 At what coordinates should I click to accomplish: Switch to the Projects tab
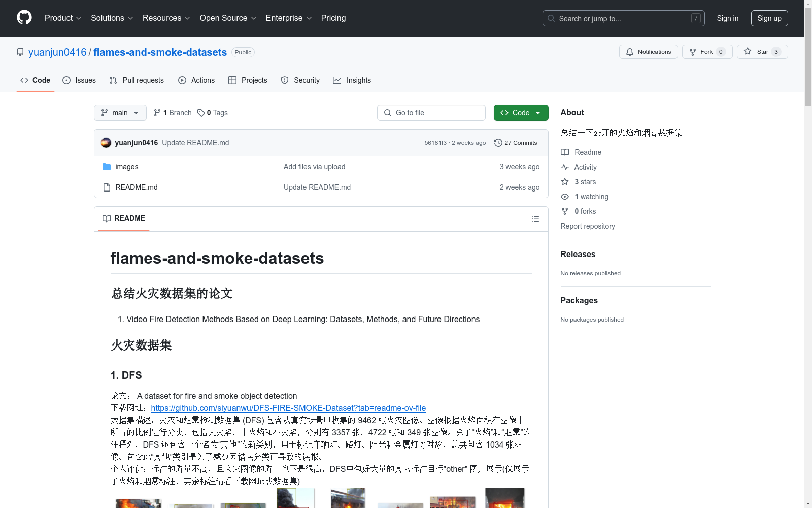point(248,80)
